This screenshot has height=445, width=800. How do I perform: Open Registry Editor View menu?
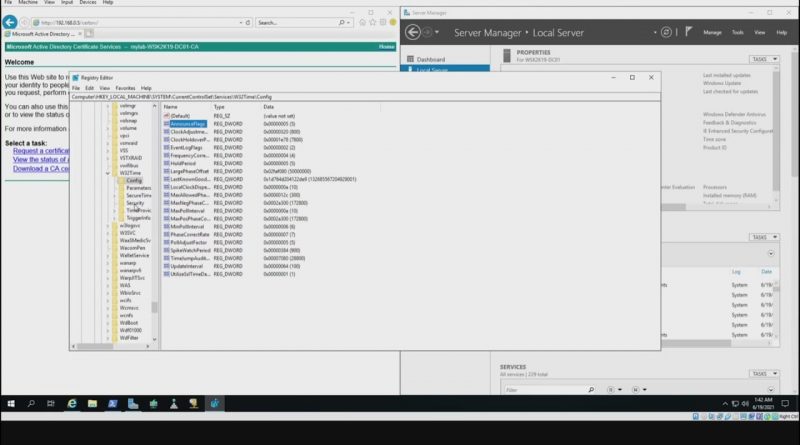coord(105,88)
